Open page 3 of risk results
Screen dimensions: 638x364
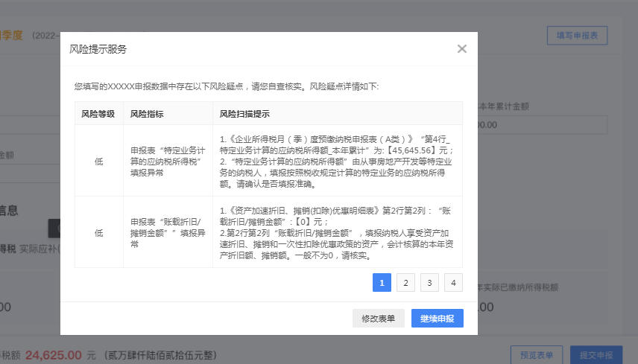click(x=429, y=283)
